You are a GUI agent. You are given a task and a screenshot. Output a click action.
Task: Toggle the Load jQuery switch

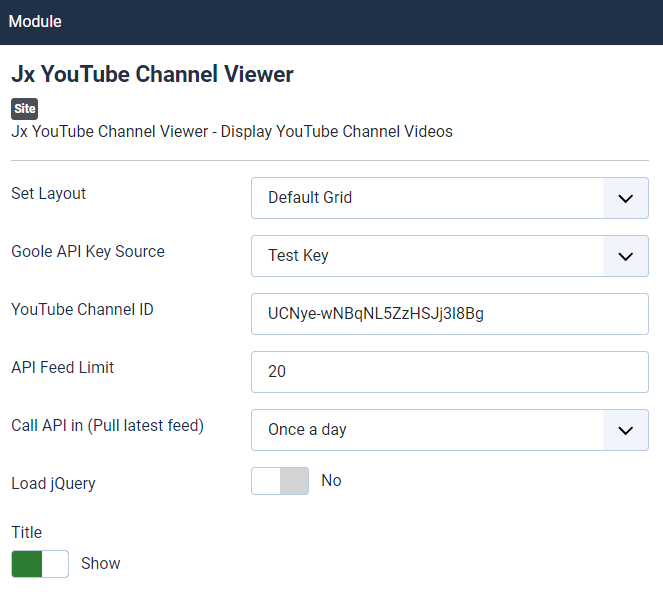click(x=280, y=481)
